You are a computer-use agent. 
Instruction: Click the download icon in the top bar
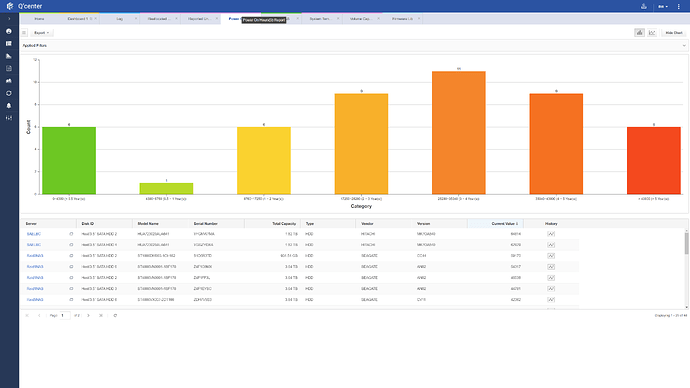(644, 6)
